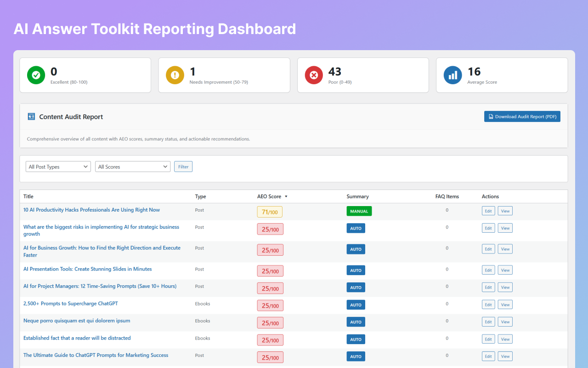Click the Type column header
Screen dimensions: 588x368
tap(200, 196)
